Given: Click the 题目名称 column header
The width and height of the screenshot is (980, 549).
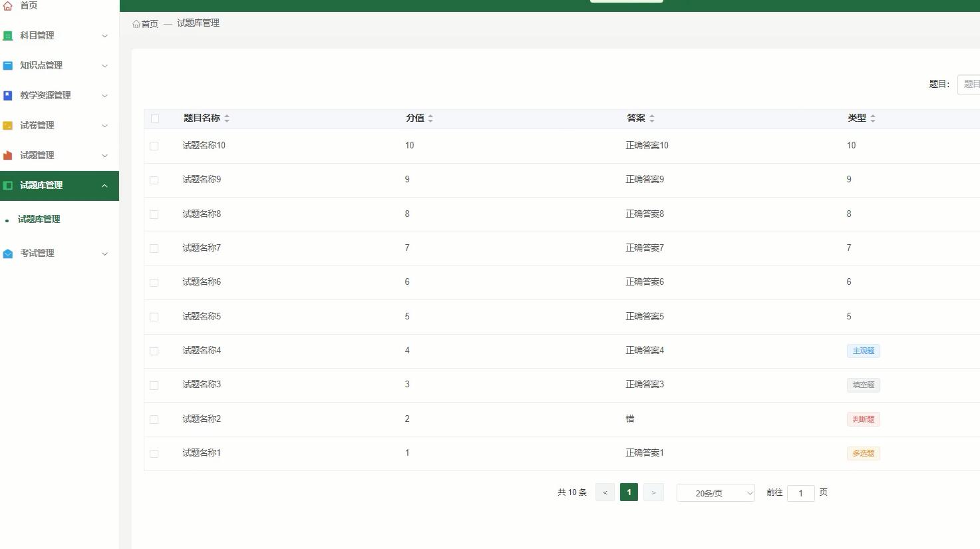Looking at the screenshot, I should click(202, 118).
